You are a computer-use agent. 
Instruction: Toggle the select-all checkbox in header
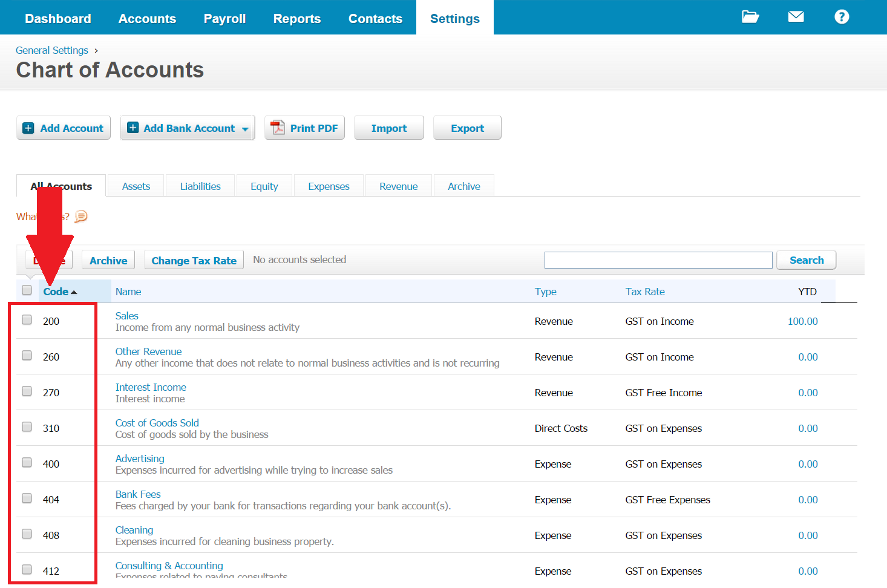[27, 290]
